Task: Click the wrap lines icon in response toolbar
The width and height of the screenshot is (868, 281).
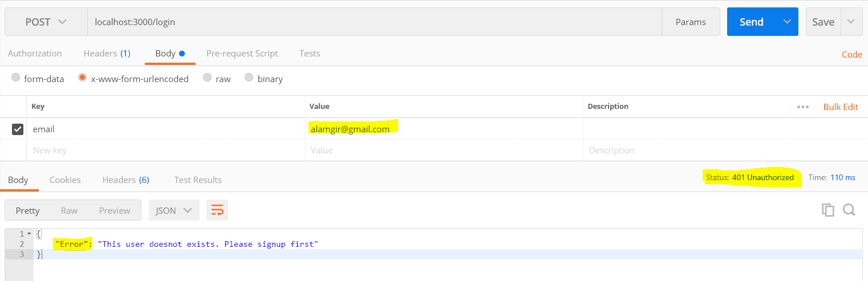Action: (217, 210)
